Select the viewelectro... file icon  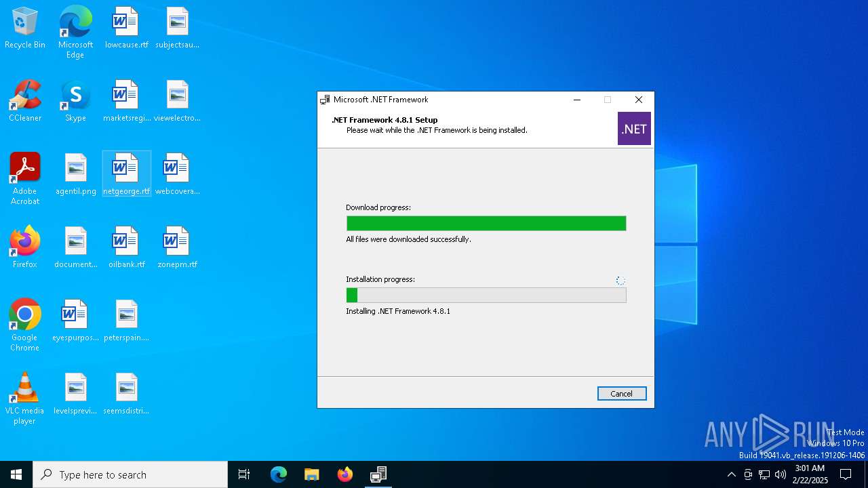(177, 102)
